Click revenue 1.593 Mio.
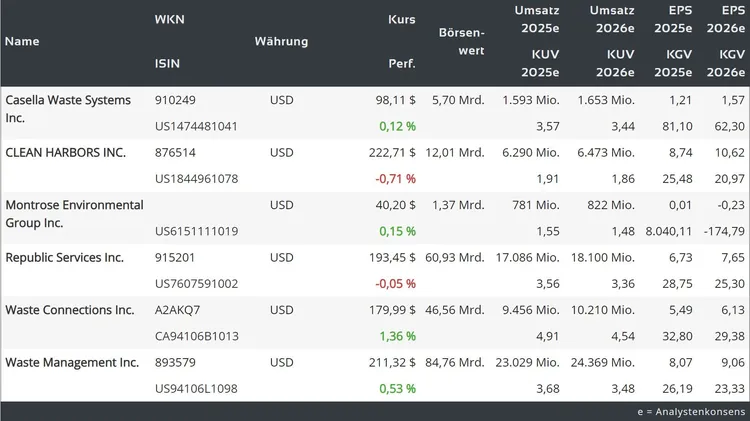This screenshot has height=421, width=750. point(531,100)
